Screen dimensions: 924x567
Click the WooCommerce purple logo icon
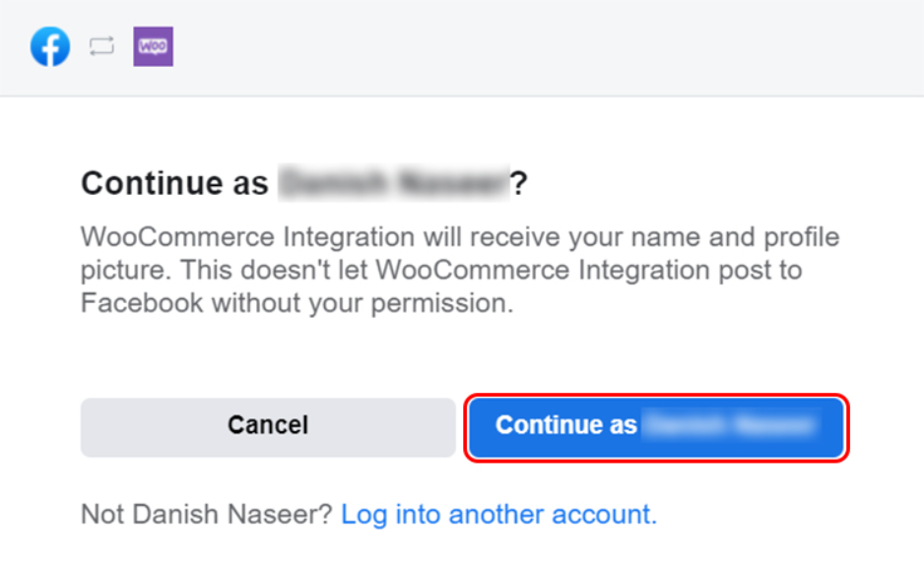(153, 46)
